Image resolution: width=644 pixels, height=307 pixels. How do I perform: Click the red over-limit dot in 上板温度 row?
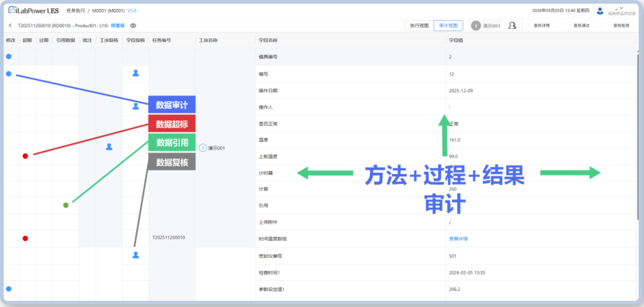(x=25, y=156)
